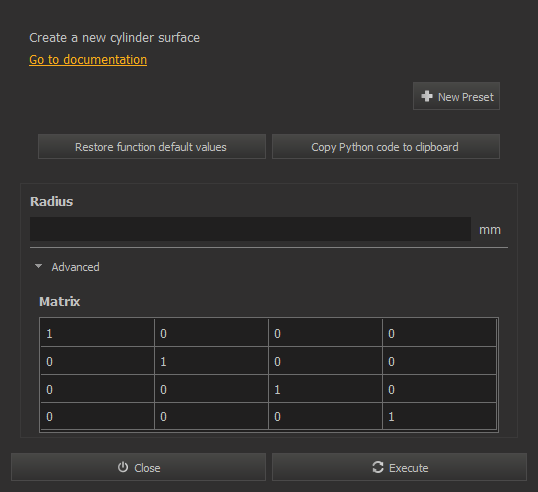
Task: Click the Advanced section label
Action: tap(75, 267)
